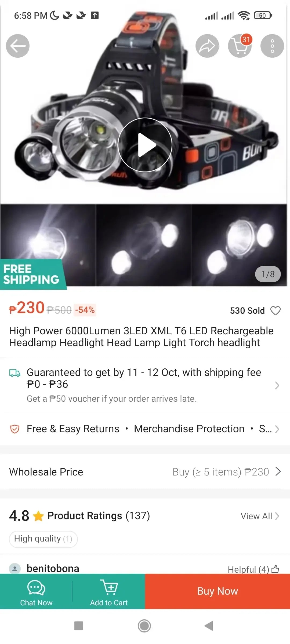
Task: Tap the share arrow icon
Action: click(x=207, y=46)
